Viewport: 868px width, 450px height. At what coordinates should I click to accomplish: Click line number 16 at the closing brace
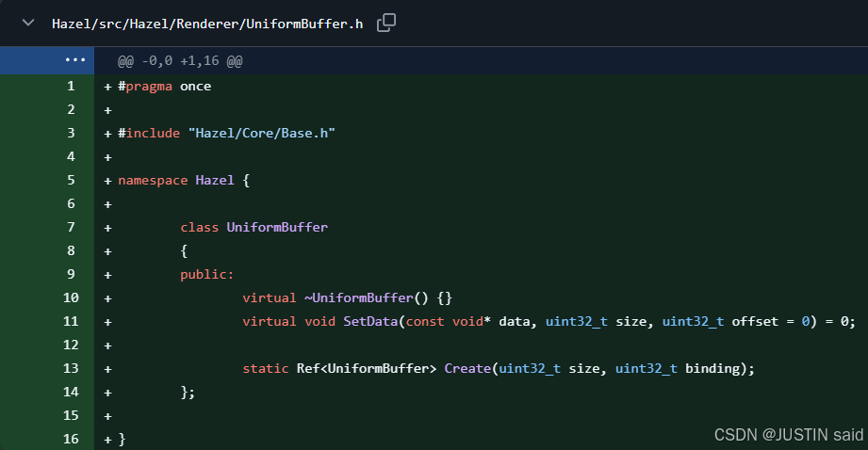(x=71, y=439)
